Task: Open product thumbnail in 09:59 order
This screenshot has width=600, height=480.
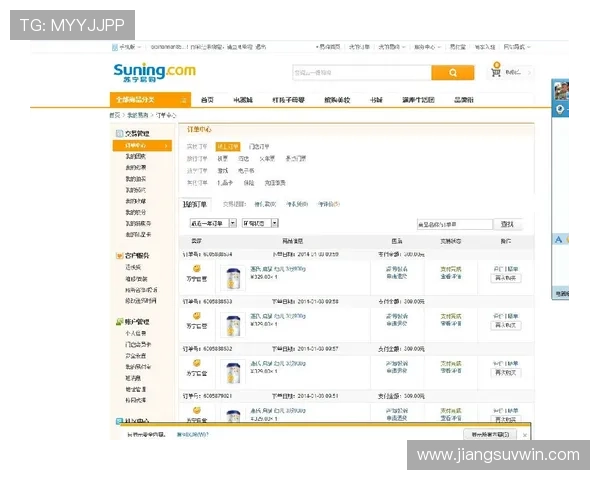Action: coord(233,278)
